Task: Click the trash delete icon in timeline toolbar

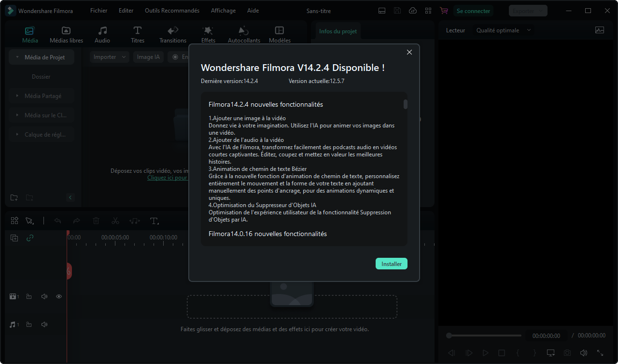Action: click(x=96, y=221)
